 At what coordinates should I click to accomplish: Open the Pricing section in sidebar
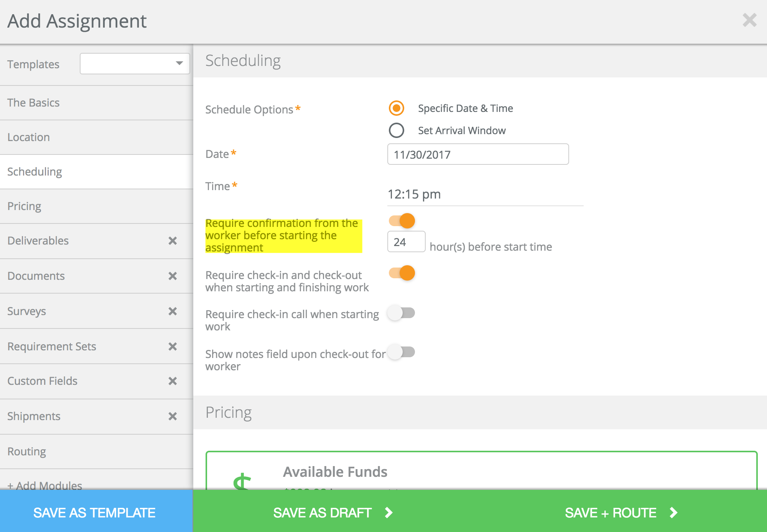pos(25,206)
